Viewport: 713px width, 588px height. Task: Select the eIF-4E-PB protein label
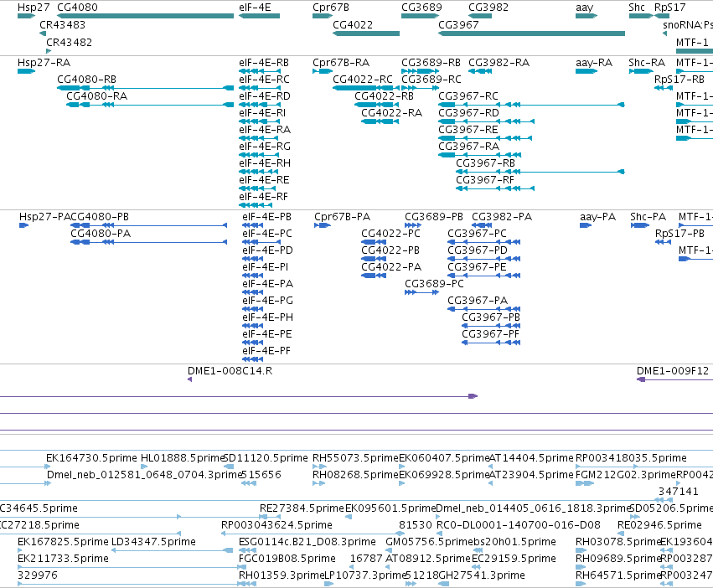tap(266, 216)
